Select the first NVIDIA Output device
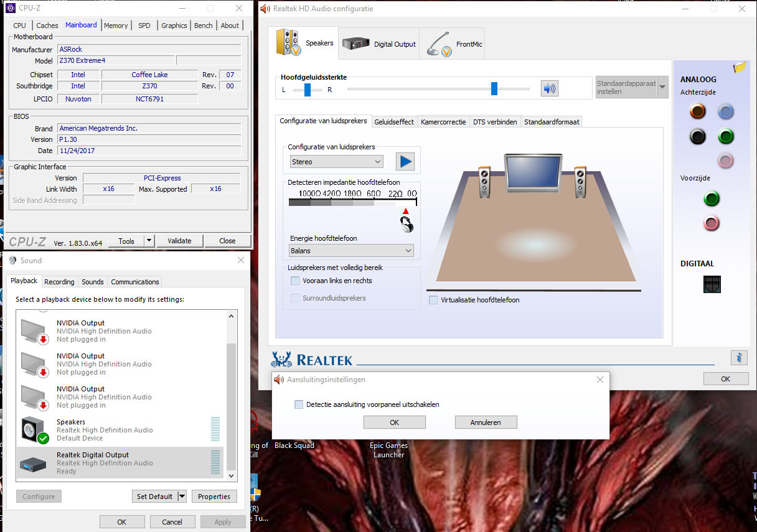Screen dimensions: 757x532 120,331
